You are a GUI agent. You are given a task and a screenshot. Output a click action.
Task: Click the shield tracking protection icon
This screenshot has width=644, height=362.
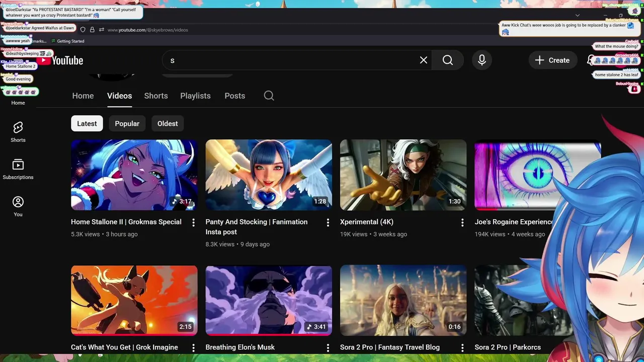click(83, 30)
